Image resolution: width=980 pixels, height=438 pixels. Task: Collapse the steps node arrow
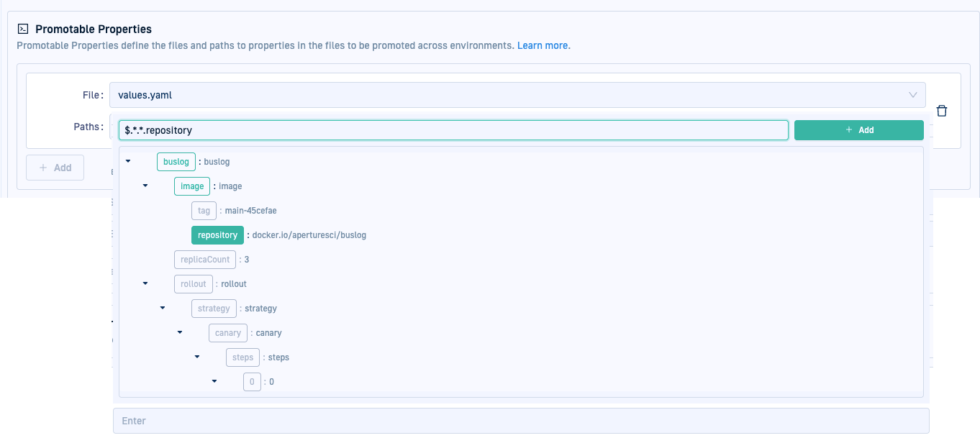click(197, 357)
